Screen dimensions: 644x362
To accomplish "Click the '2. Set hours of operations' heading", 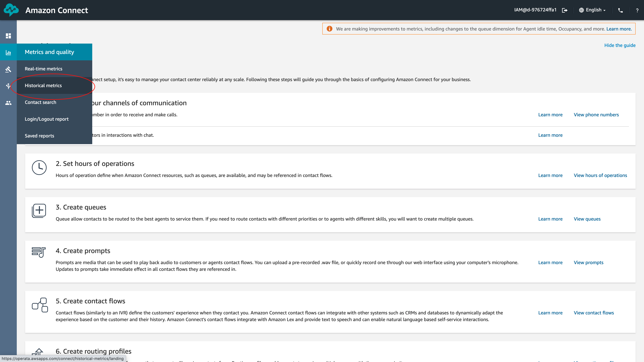I will pos(95,164).
